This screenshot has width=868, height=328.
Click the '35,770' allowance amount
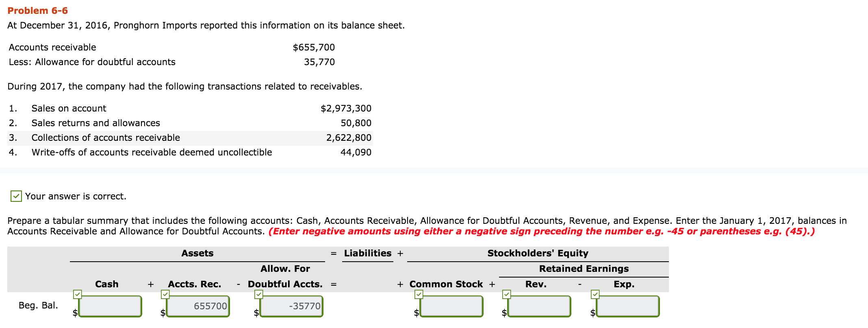pyautogui.click(x=319, y=62)
